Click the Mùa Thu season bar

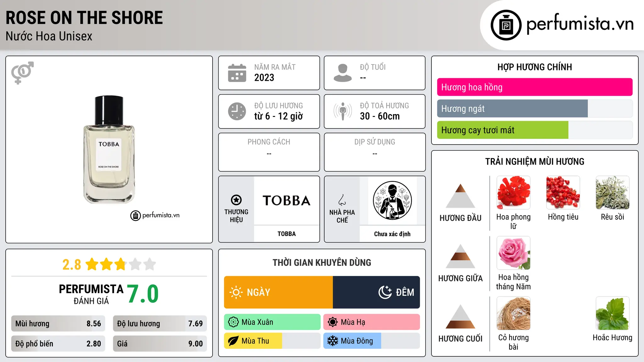[x=272, y=341]
